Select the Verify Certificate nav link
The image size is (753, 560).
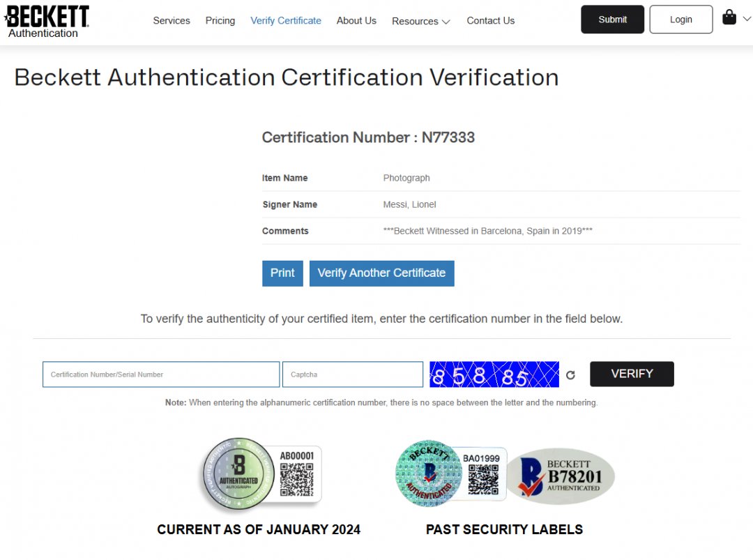pyautogui.click(x=286, y=21)
